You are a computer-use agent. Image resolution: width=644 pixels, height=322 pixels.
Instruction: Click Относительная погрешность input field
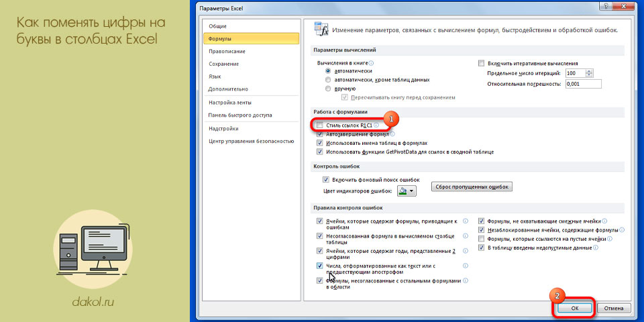(583, 84)
